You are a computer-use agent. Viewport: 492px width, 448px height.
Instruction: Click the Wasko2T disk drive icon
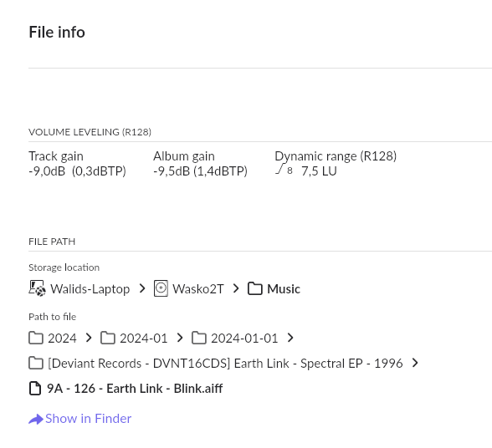pyautogui.click(x=161, y=288)
